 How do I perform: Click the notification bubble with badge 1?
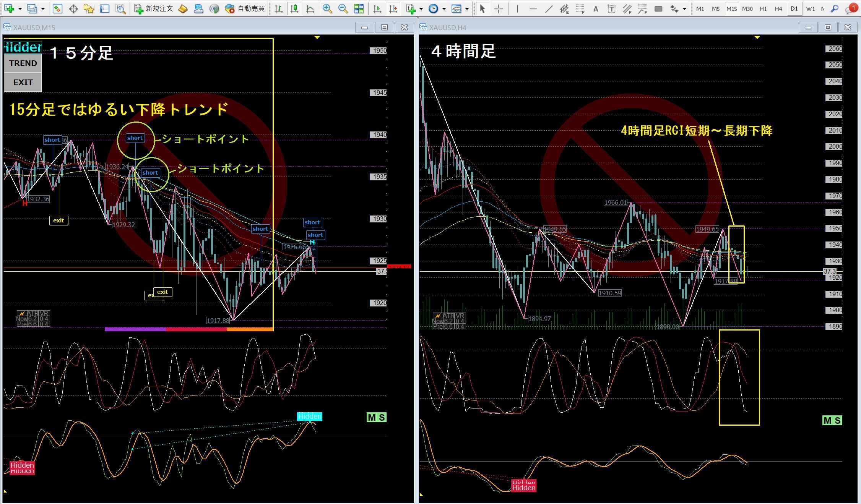[x=851, y=8]
